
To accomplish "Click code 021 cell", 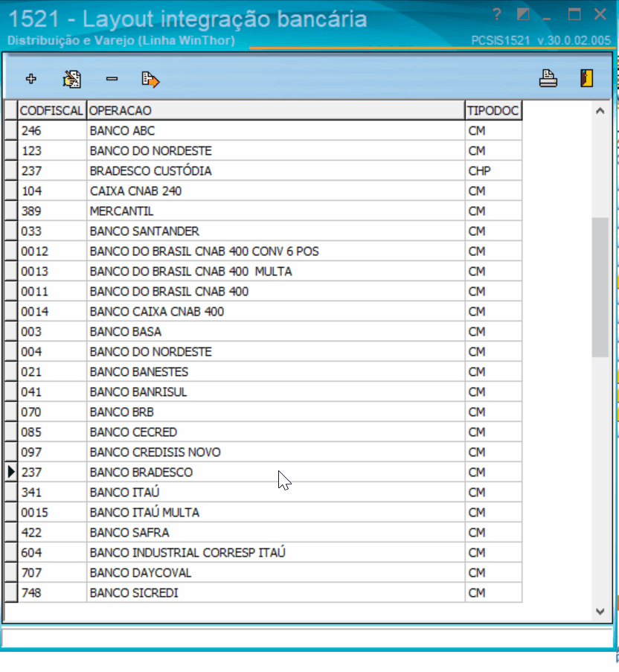I will [x=52, y=372].
